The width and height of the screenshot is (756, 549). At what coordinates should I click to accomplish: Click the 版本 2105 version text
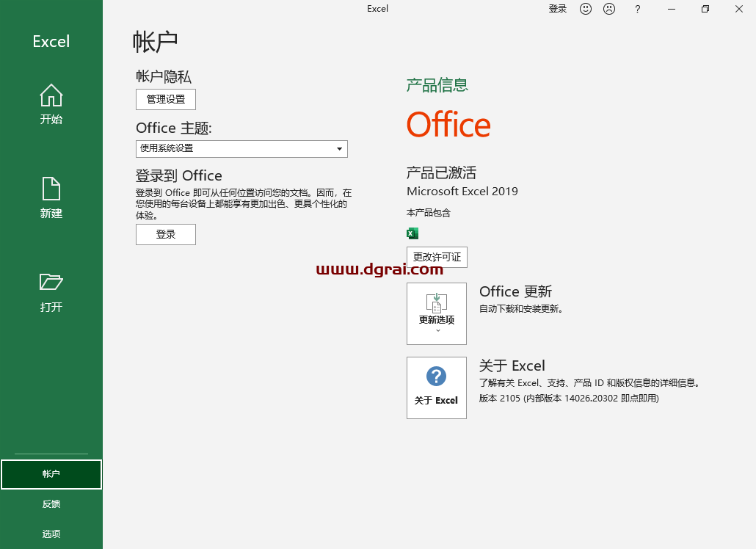point(569,398)
